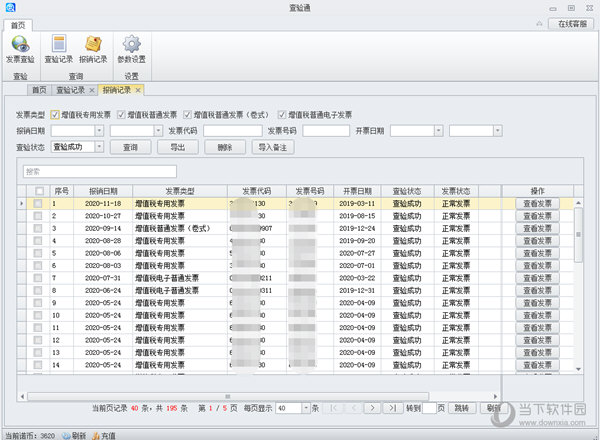Click the 发票状态 column header
The height and width of the screenshot is (440, 600).
456,191
